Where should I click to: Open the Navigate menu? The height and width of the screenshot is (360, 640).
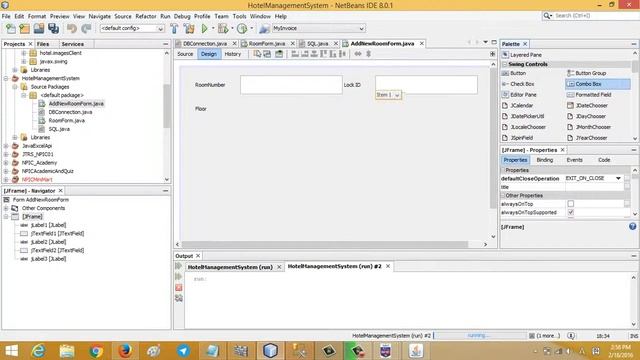coord(100,16)
